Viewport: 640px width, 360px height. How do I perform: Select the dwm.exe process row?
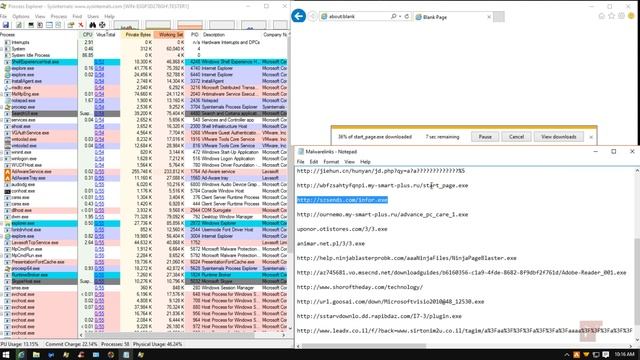143,217
